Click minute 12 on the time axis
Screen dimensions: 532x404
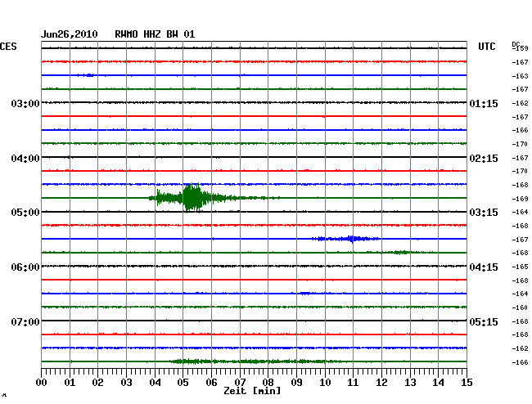[381, 382]
